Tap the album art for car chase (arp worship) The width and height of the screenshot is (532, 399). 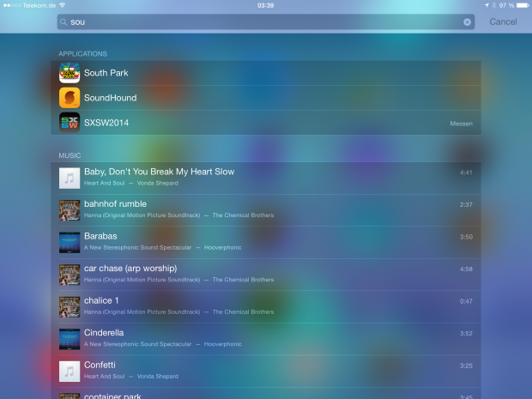click(70, 275)
